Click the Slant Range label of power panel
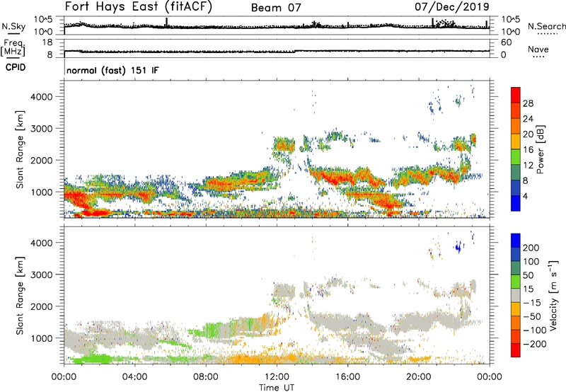Viewport: 566px width, 392px height. (x=20, y=149)
